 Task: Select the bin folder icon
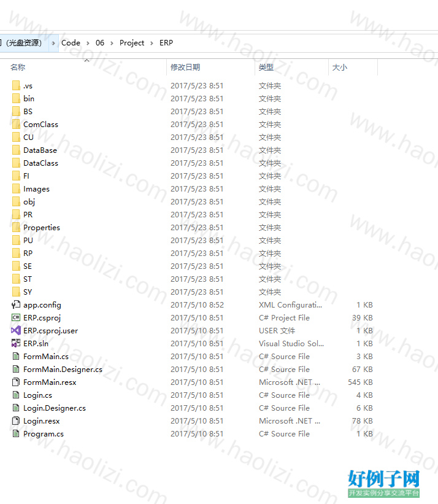16,99
